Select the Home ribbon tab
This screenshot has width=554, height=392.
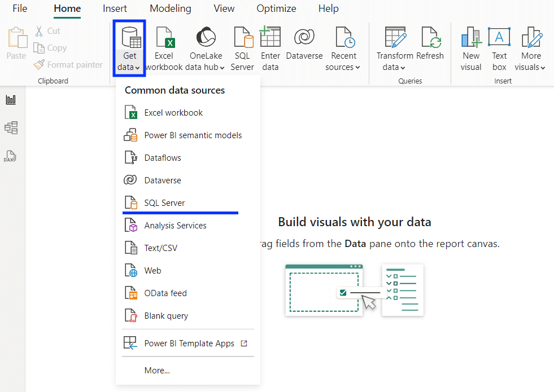67,9
